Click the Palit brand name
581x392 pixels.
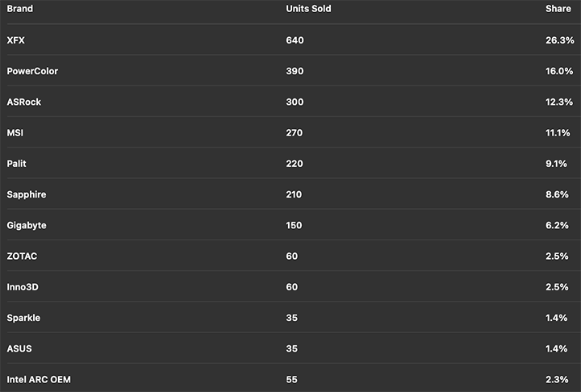17,164
